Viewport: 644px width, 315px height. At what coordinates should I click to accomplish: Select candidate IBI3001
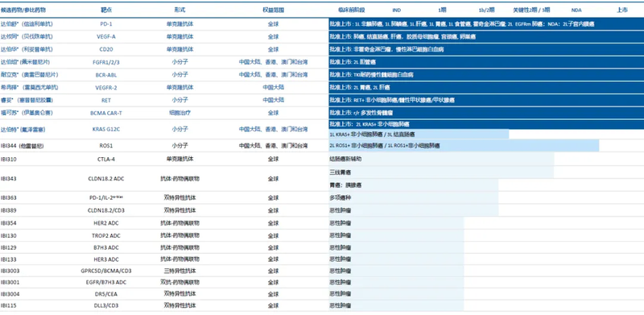10,283
